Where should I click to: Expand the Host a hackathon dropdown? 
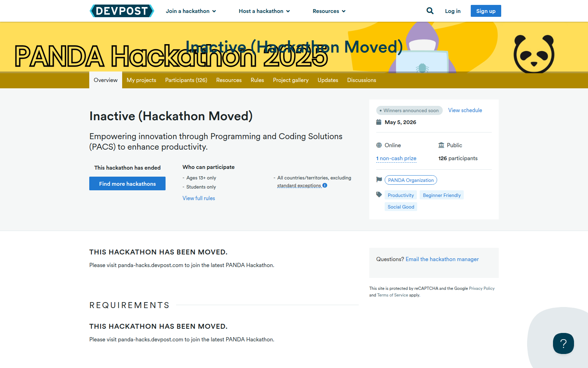(x=264, y=11)
